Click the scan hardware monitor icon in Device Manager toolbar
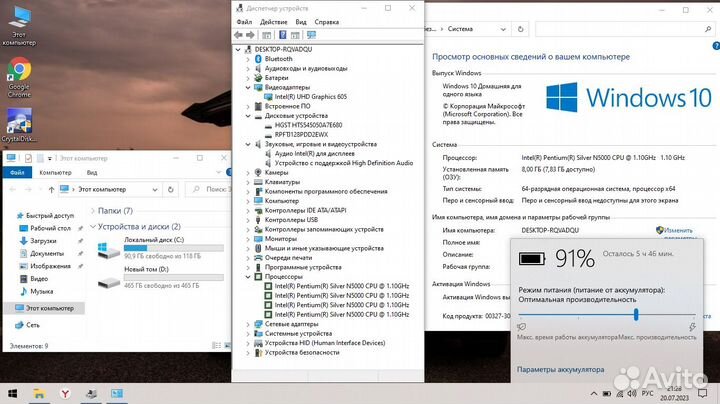Screen dimensions: 720x404 pyautogui.click(x=311, y=35)
